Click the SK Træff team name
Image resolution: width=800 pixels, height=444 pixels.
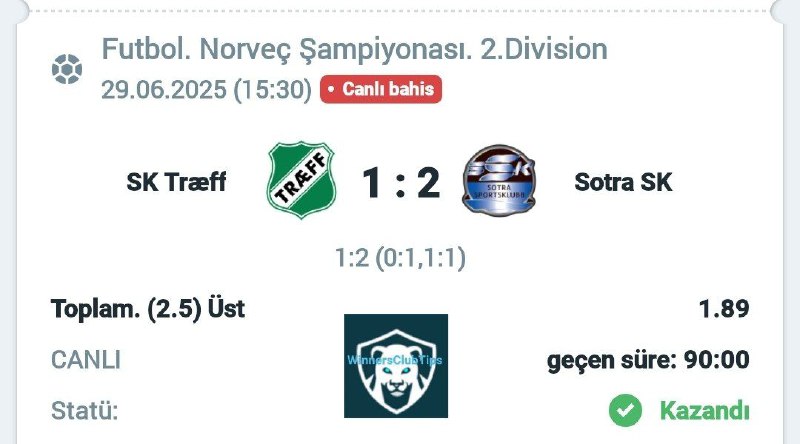[176, 182]
